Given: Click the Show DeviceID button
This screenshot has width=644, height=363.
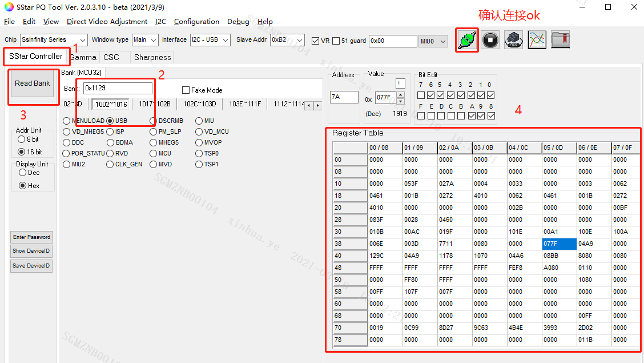Looking at the screenshot, I should [x=31, y=251].
